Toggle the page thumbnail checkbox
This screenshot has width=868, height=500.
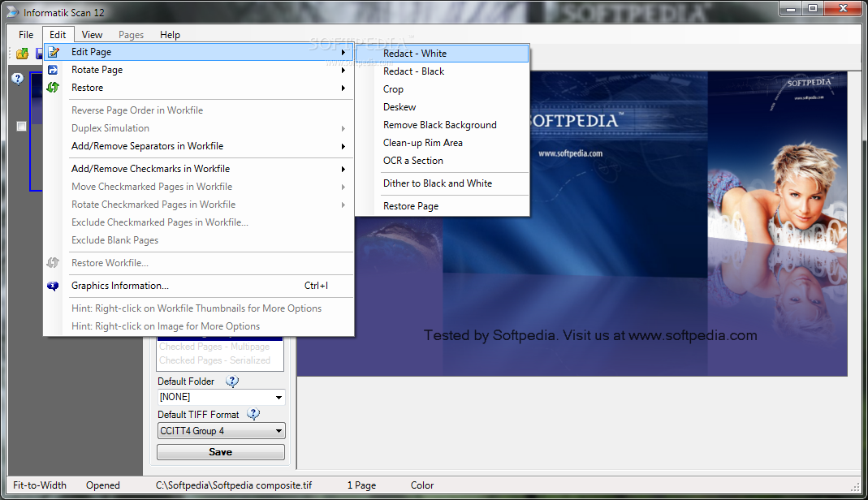tap(22, 126)
